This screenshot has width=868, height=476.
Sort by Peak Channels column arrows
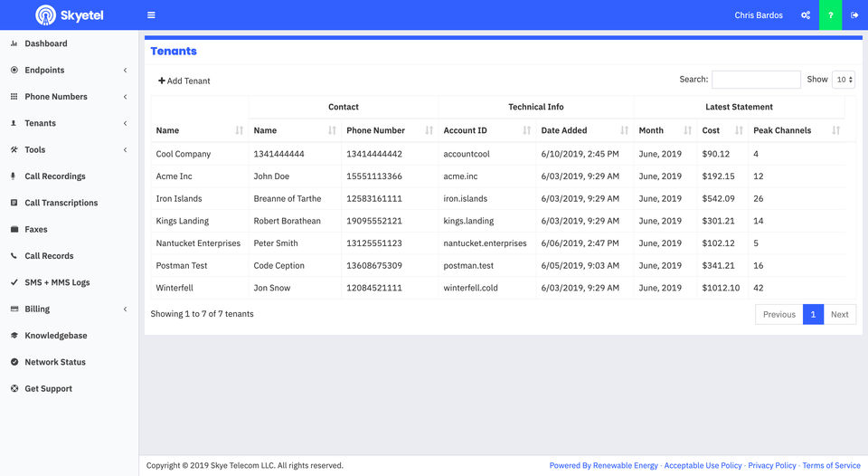tap(835, 130)
